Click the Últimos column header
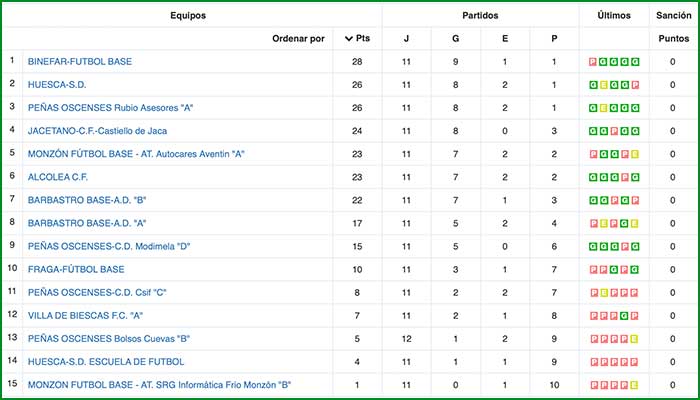Viewport: 700px width, 400px height. [x=613, y=16]
